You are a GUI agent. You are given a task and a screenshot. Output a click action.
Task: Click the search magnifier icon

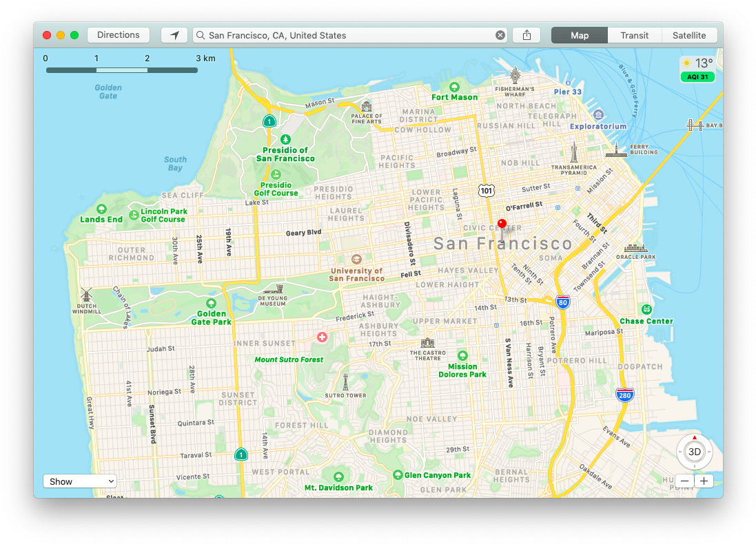coord(201,35)
